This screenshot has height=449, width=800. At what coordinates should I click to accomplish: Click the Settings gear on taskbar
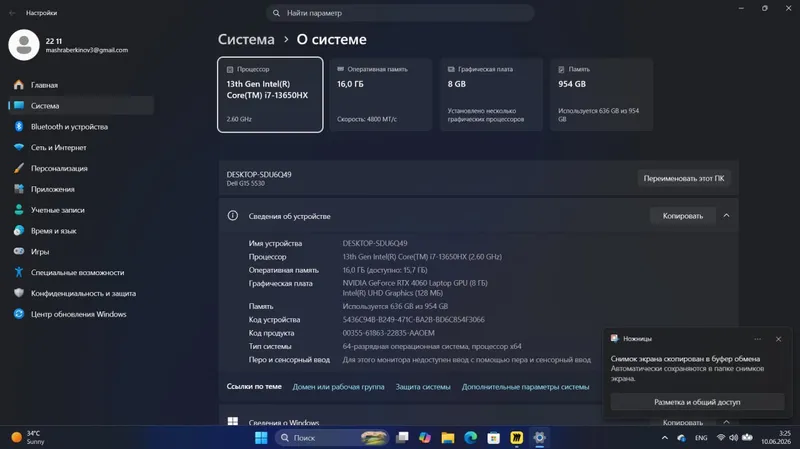click(539, 438)
